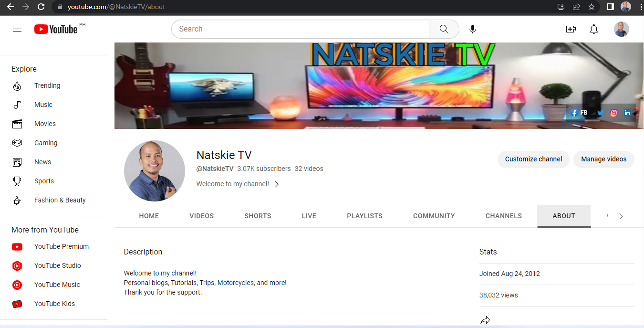Click the Manage videos button
644x328 pixels.
[604, 159]
